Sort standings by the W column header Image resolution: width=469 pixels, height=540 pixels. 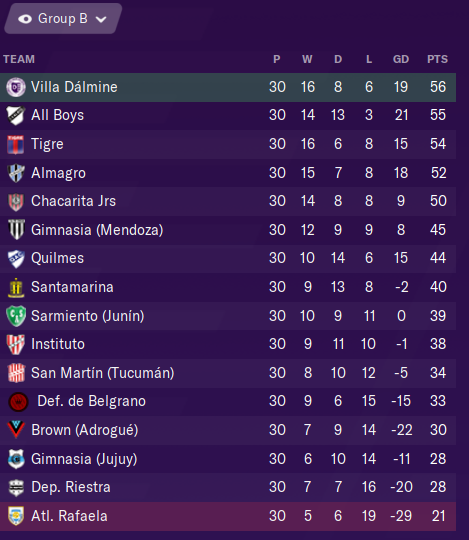(x=307, y=59)
